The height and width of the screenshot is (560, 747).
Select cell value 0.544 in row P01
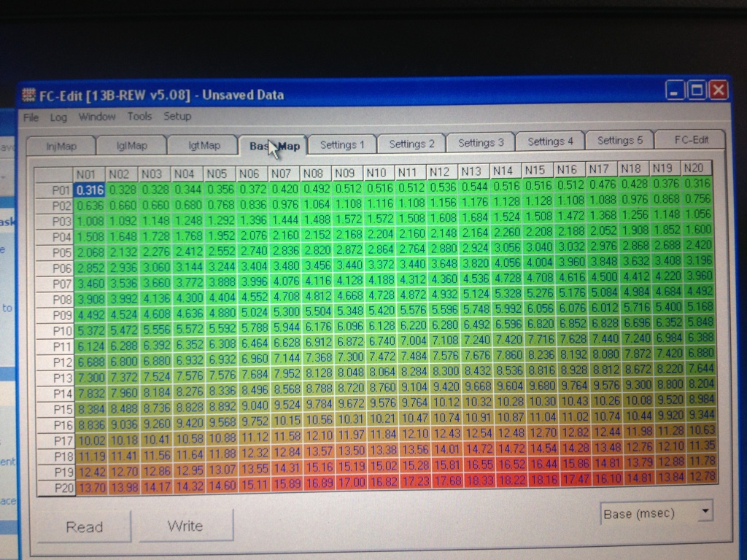[474, 186]
